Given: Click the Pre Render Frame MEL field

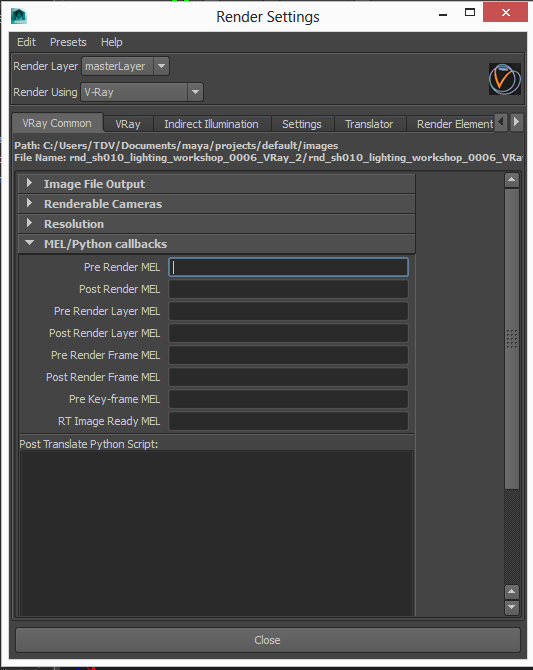Looking at the screenshot, I should point(289,355).
